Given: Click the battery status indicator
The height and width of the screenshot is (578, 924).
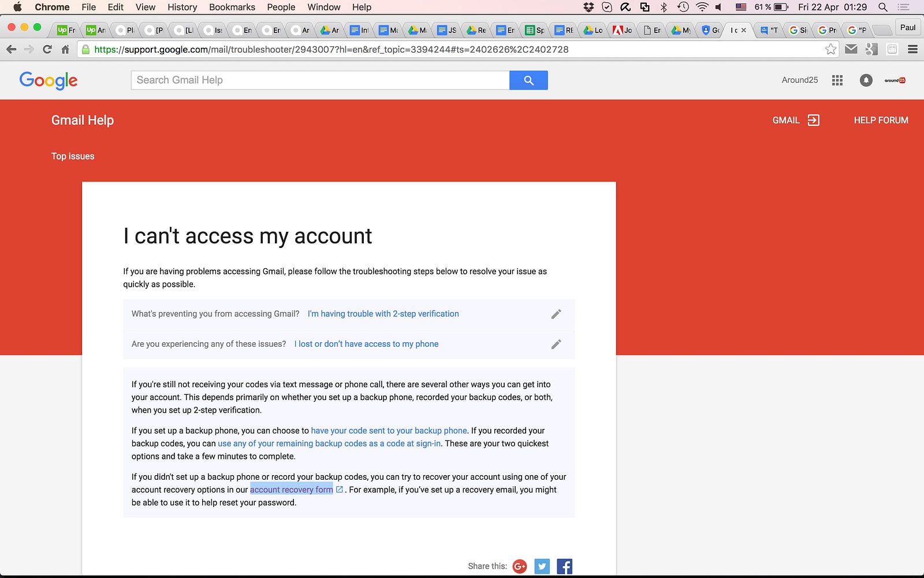Looking at the screenshot, I should point(772,7).
